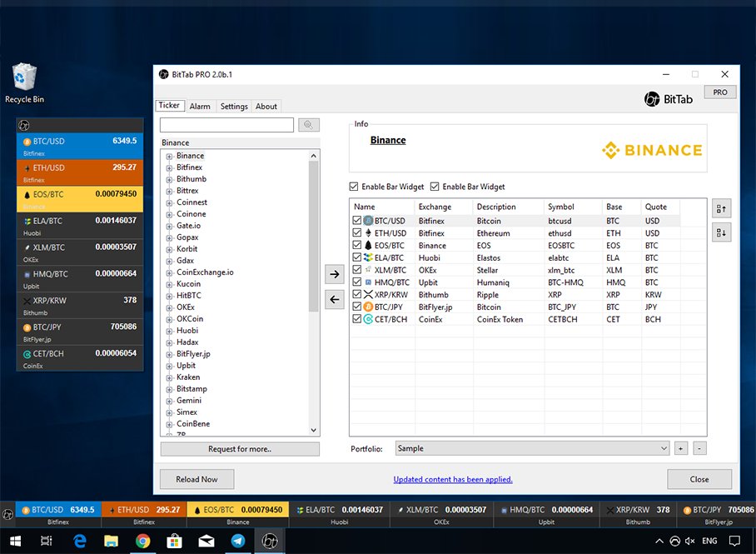Toggle the first Enable Bar Widget checkbox
Image resolution: width=756 pixels, height=554 pixels.
coord(354,187)
